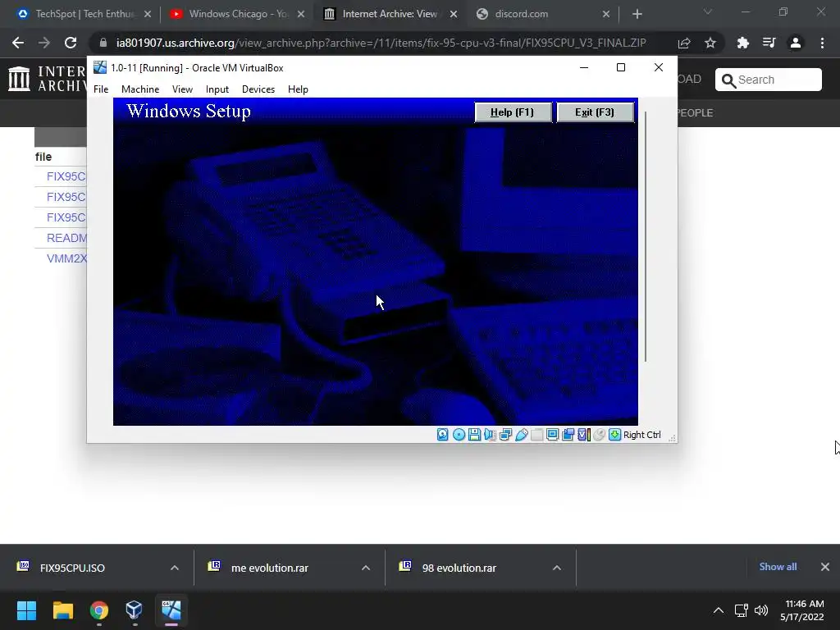Image resolution: width=840 pixels, height=630 pixels.
Task: Click the network icon in system tray
Action: pyautogui.click(x=741, y=610)
